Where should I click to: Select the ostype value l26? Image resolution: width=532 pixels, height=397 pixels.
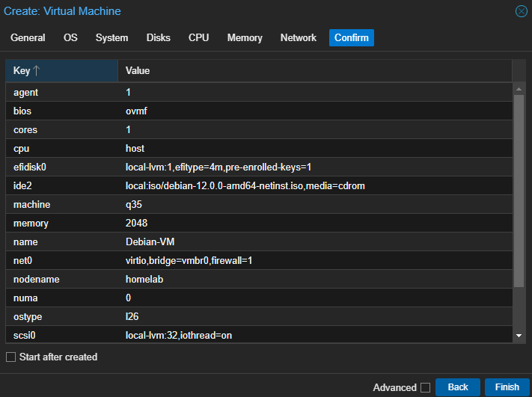(315, 317)
